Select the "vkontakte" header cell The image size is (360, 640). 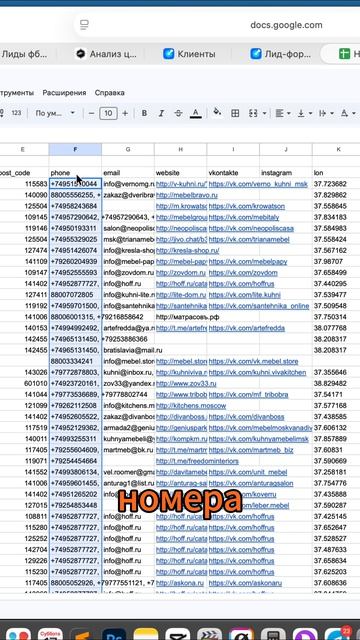pyautogui.click(x=233, y=173)
